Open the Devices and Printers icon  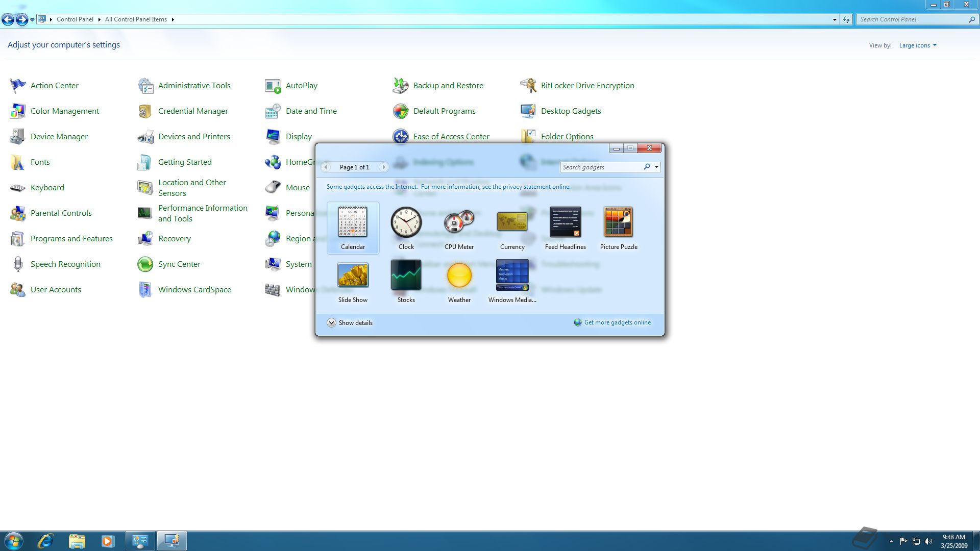click(x=145, y=137)
